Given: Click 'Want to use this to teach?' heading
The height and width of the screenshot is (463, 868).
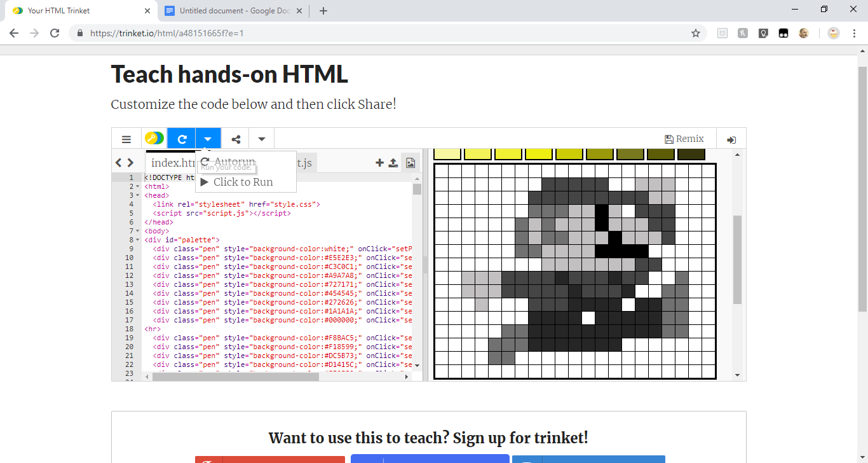Looking at the screenshot, I should (428, 438).
